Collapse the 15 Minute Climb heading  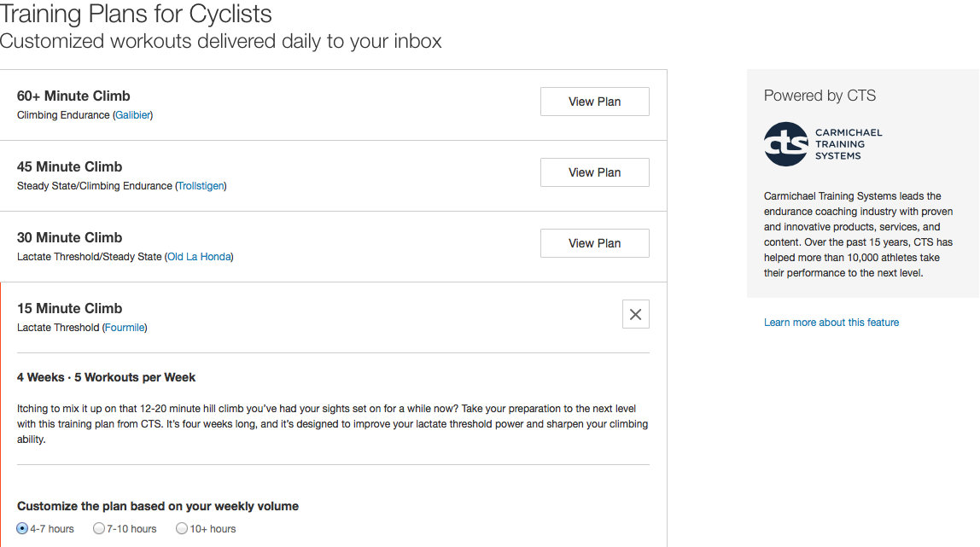(x=69, y=308)
